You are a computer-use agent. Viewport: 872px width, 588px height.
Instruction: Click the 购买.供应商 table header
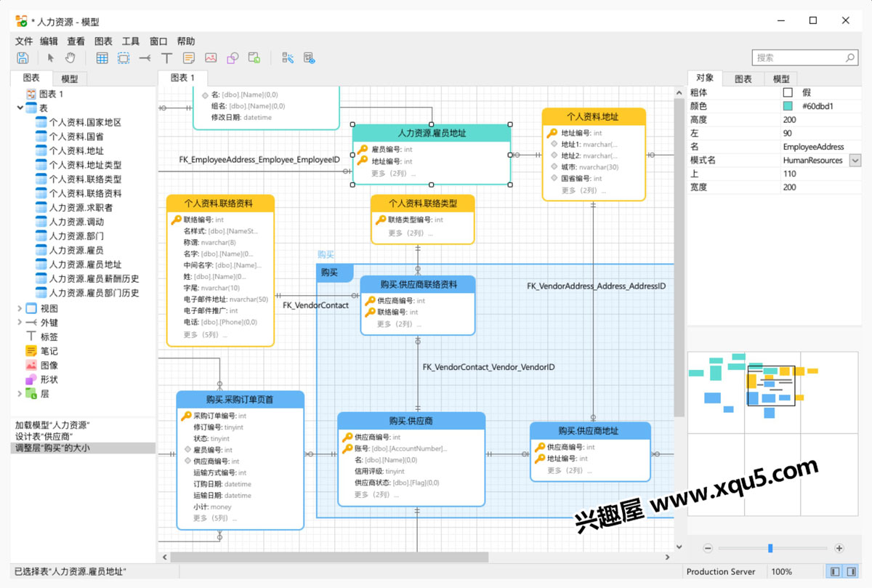pyautogui.click(x=411, y=421)
